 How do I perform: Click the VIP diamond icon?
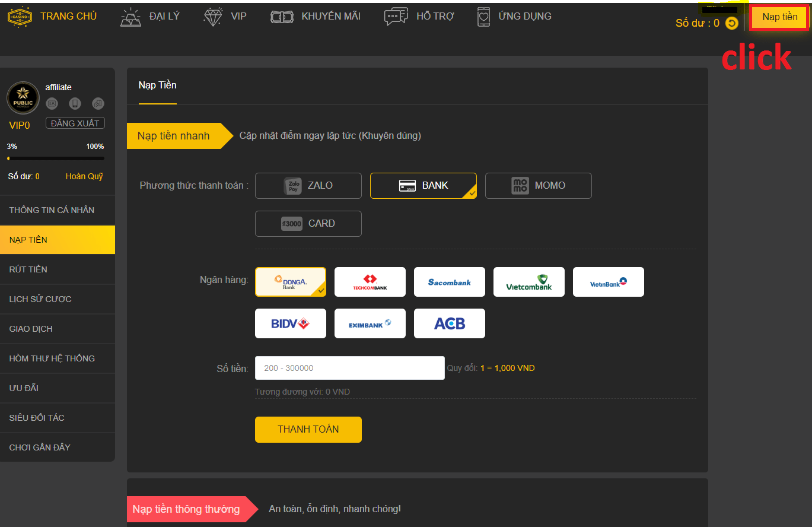pos(213,17)
